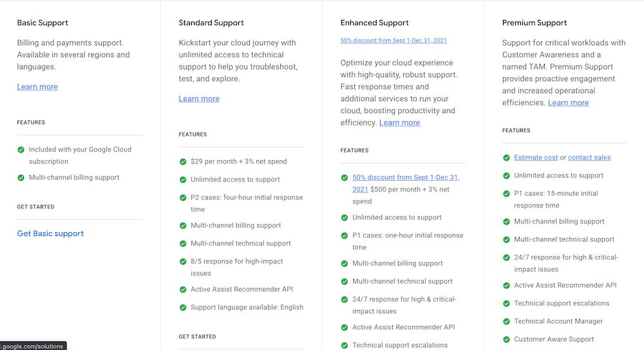The image size is (644, 350).
Task: Click the checkmark beside 8/5 response for high-impact issues
Action: [183, 261]
